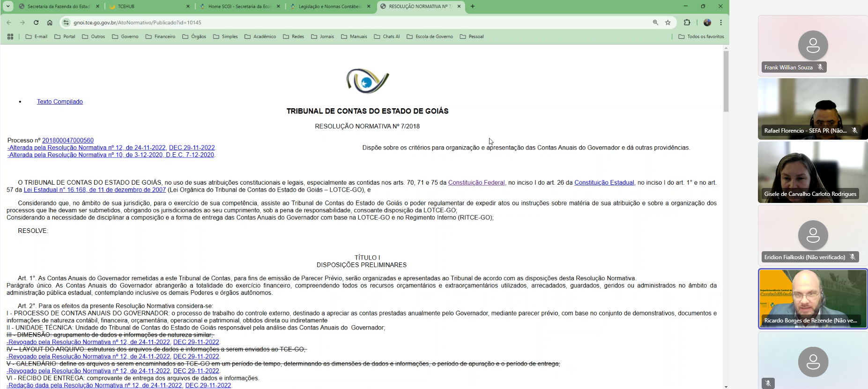The height and width of the screenshot is (389, 868).
Task: Select Frank Willian Souza participant tile
Action: click(x=813, y=45)
